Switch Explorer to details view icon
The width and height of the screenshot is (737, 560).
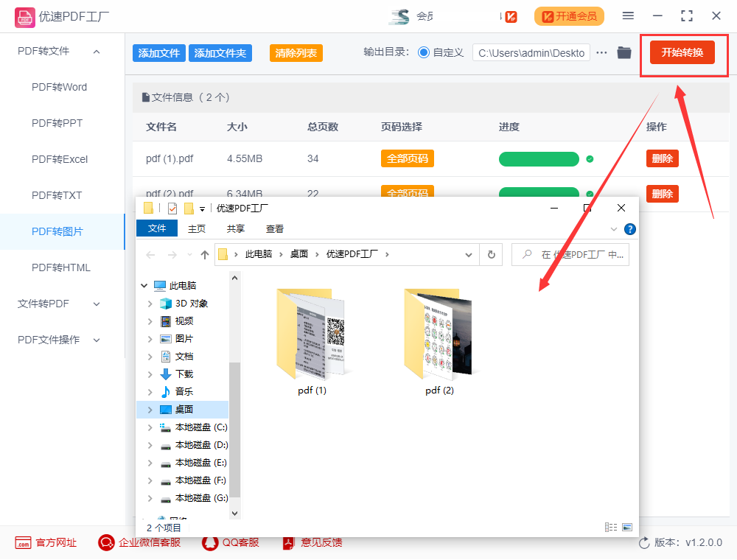[610, 527]
